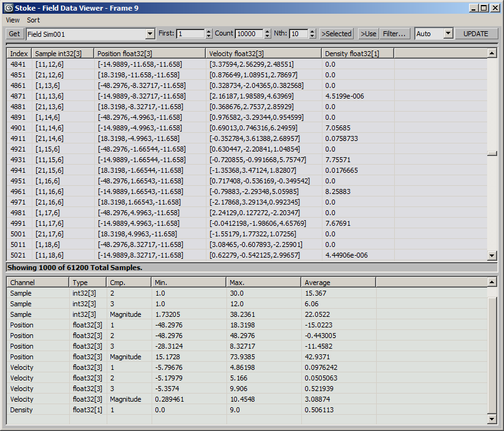Select row with index 4841
504x431 pixels.
[x=247, y=64]
